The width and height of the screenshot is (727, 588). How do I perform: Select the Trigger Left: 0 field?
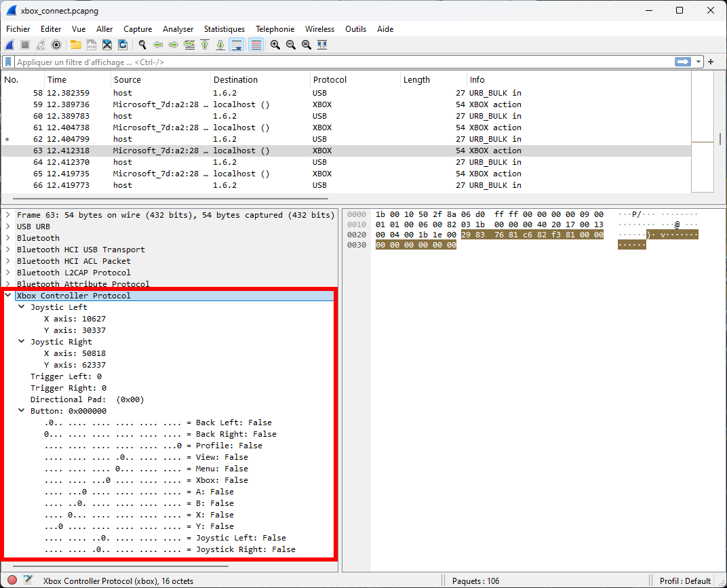click(66, 376)
